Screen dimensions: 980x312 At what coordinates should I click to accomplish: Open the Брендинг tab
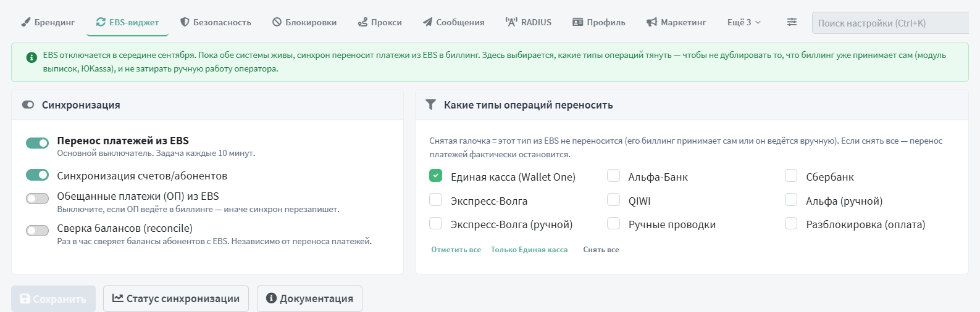point(48,22)
